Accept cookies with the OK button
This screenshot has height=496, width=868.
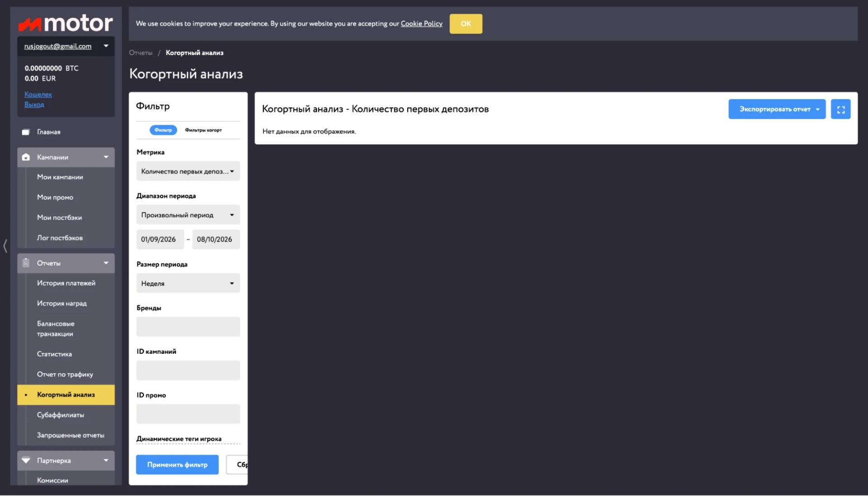tap(466, 24)
